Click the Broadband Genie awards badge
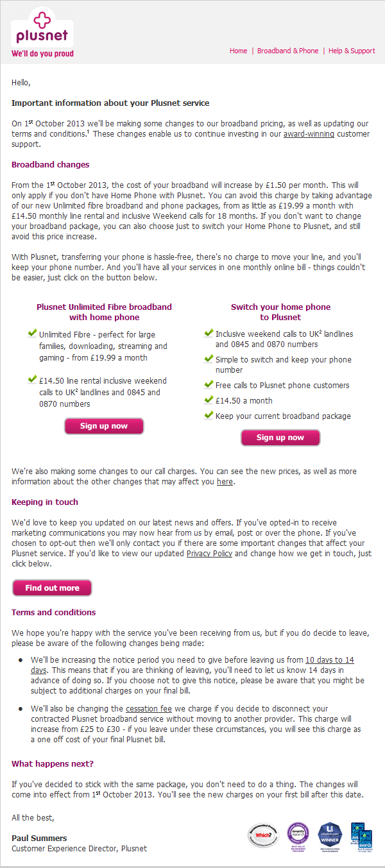The width and height of the screenshot is (385, 868). (x=361, y=835)
